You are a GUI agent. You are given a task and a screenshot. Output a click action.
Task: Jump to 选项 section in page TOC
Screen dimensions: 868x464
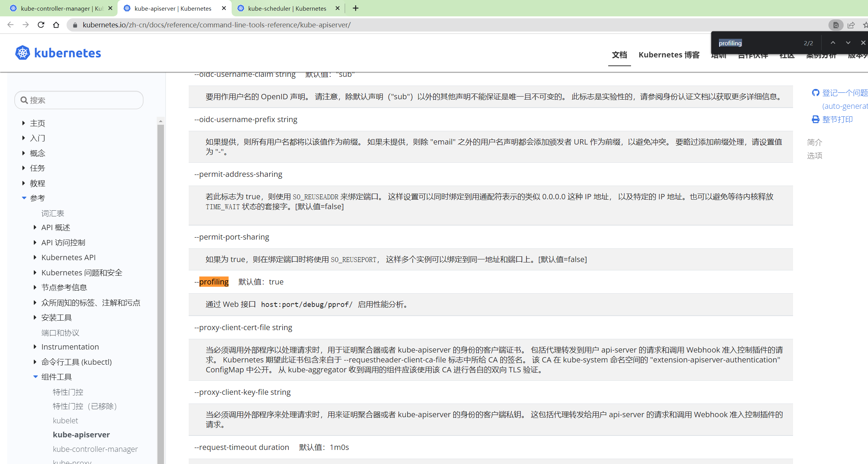(x=814, y=156)
